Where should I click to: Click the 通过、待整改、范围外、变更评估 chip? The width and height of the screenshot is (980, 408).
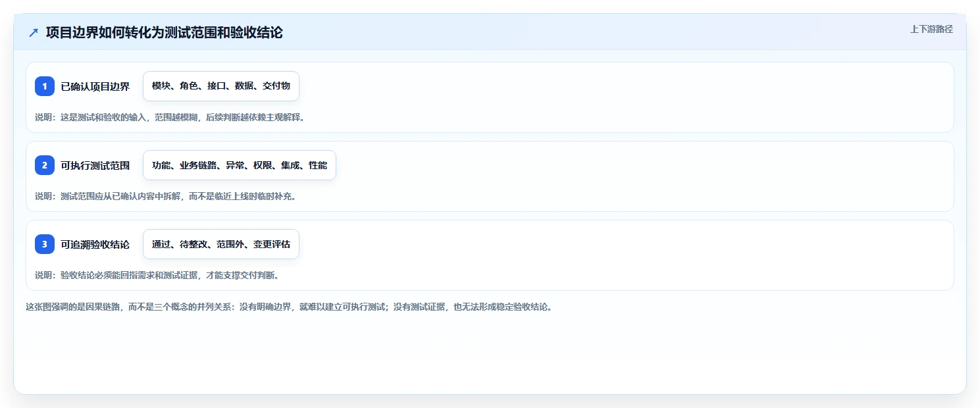[221, 244]
